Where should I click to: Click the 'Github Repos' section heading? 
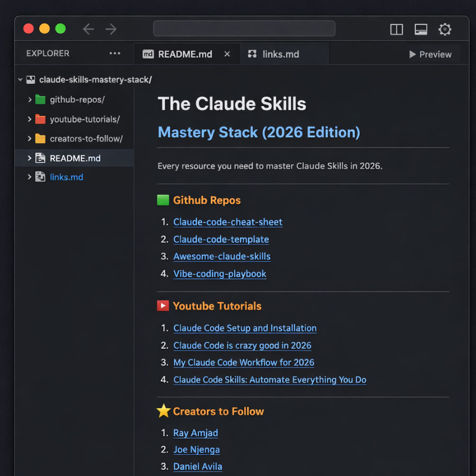tap(207, 200)
